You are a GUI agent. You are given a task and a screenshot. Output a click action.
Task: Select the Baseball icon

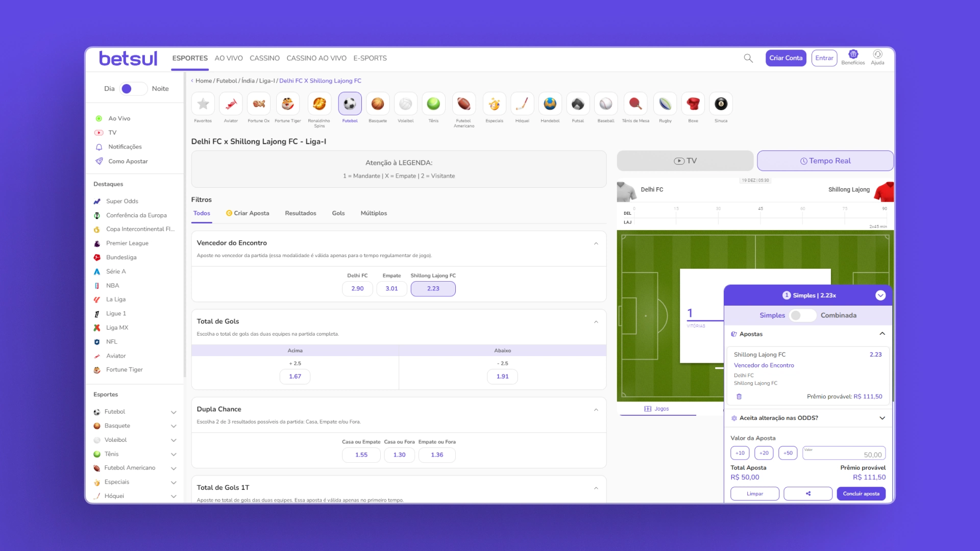[606, 104]
